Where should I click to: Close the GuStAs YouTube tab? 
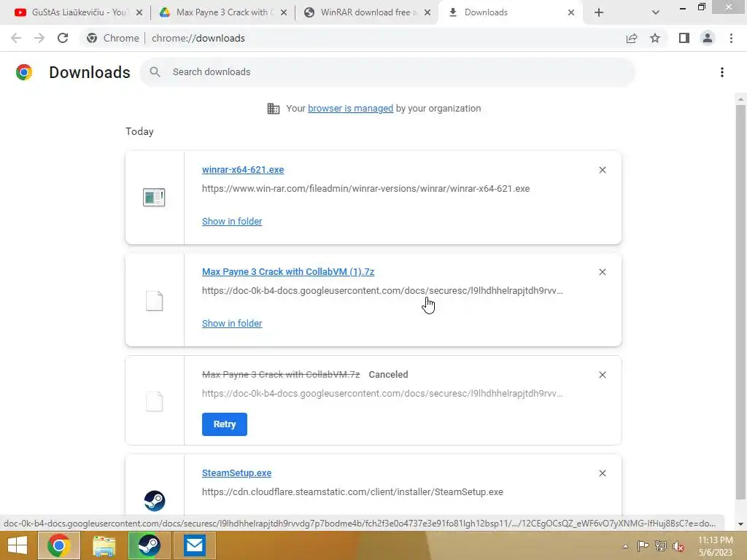coord(139,12)
